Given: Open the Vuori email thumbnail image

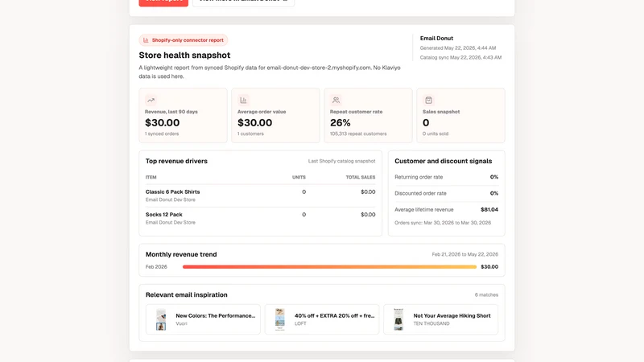Looking at the screenshot, I should coord(161,319).
